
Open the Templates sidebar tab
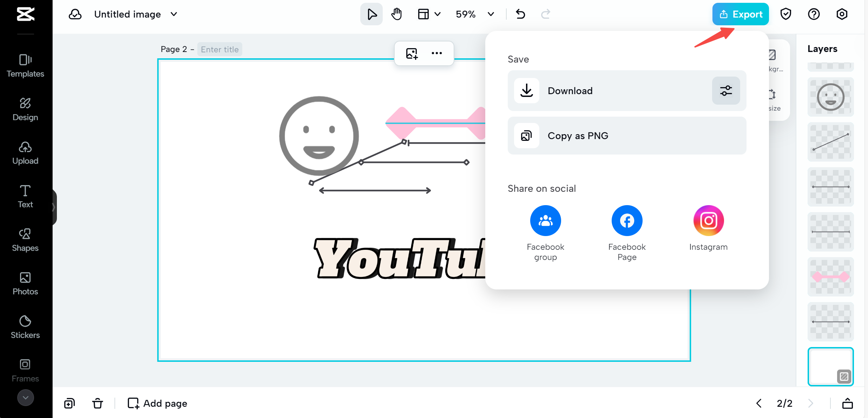pos(25,65)
